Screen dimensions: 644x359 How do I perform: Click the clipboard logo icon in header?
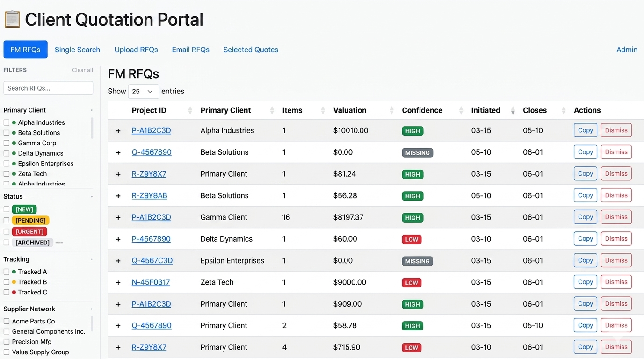(12, 19)
